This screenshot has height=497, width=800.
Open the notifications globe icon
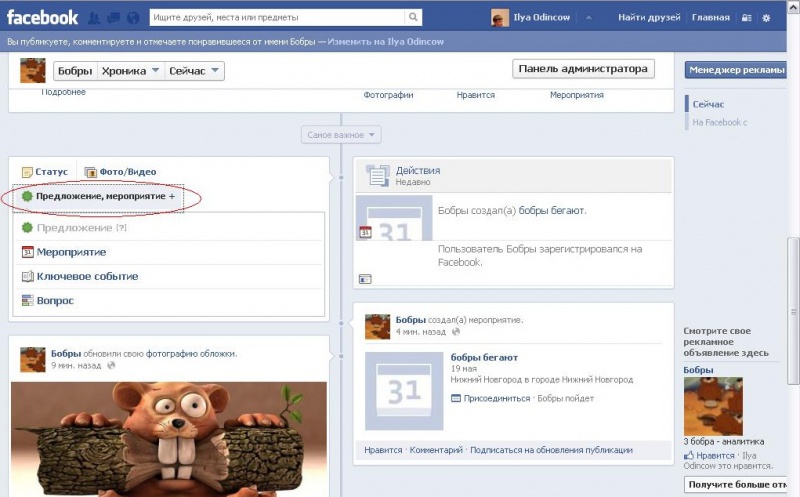pyautogui.click(x=133, y=18)
